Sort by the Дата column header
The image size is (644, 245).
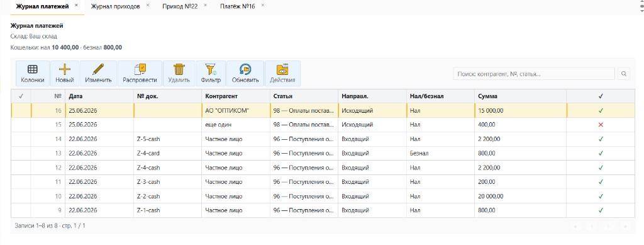click(x=99, y=96)
